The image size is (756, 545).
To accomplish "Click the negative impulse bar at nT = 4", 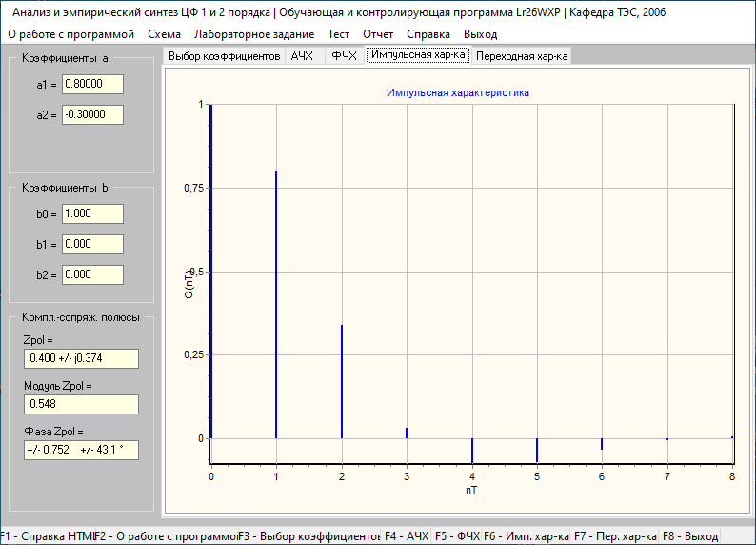I will coord(472,451).
